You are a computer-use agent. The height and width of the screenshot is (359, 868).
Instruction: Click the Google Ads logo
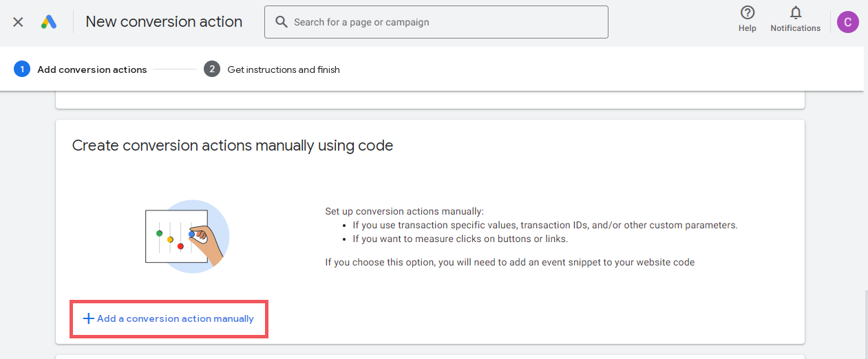[x=48, y=22]
